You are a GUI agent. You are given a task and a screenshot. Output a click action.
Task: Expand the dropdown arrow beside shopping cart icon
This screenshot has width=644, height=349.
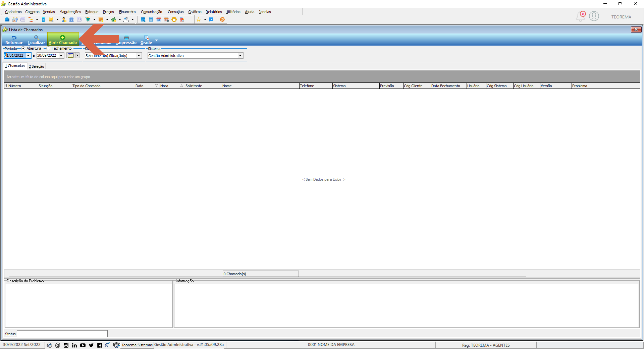94,19
